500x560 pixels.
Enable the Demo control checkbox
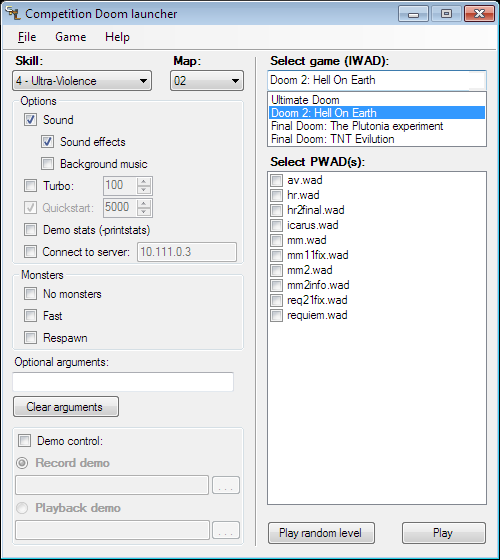pos(25,441)
